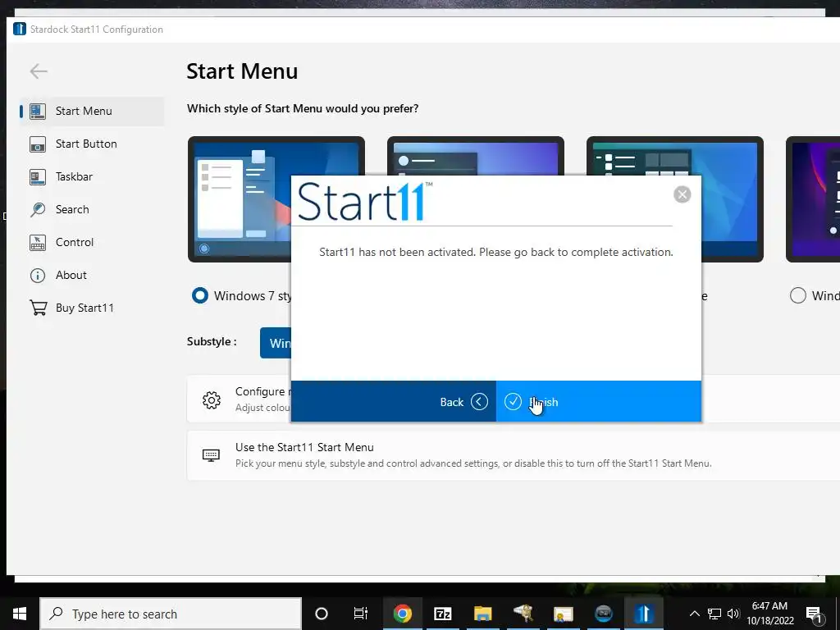Show hidden system tray icons

tap(694, 614)
